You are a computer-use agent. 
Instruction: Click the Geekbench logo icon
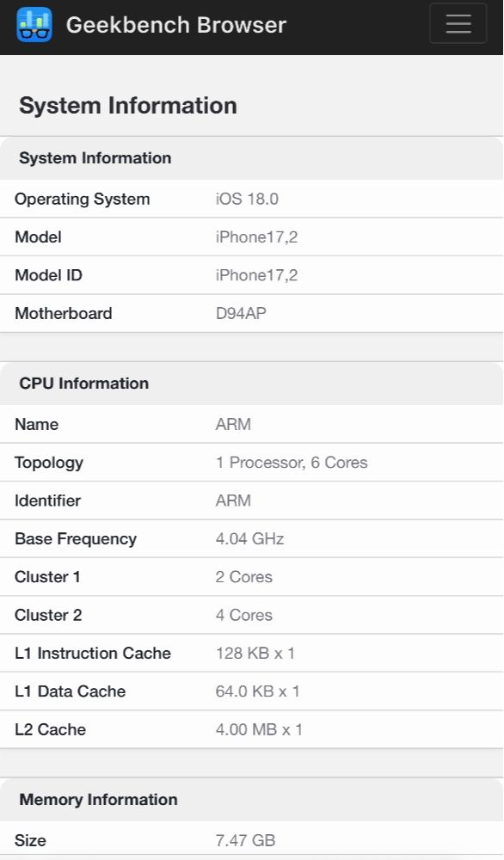[34, 25]
